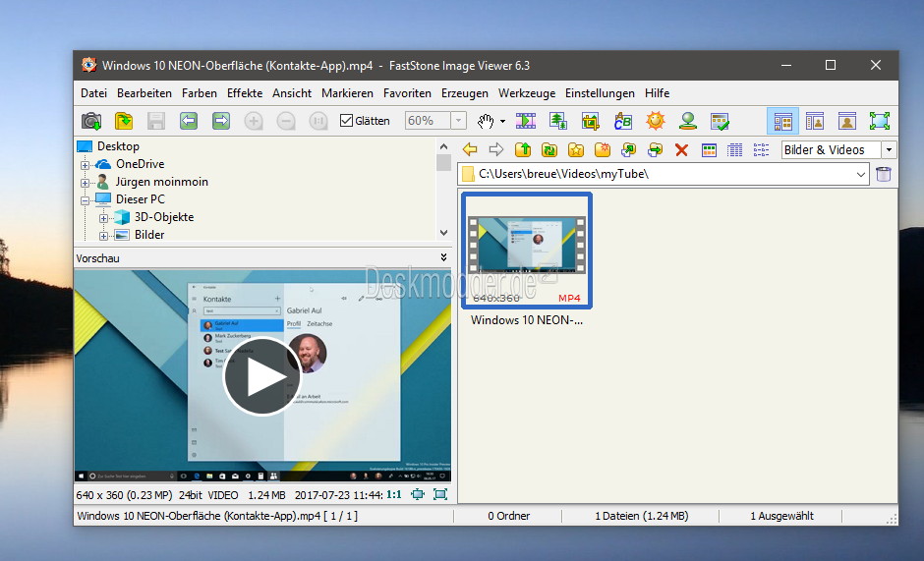
Task: Switch to list view mode icon
Action: point(762,149)
